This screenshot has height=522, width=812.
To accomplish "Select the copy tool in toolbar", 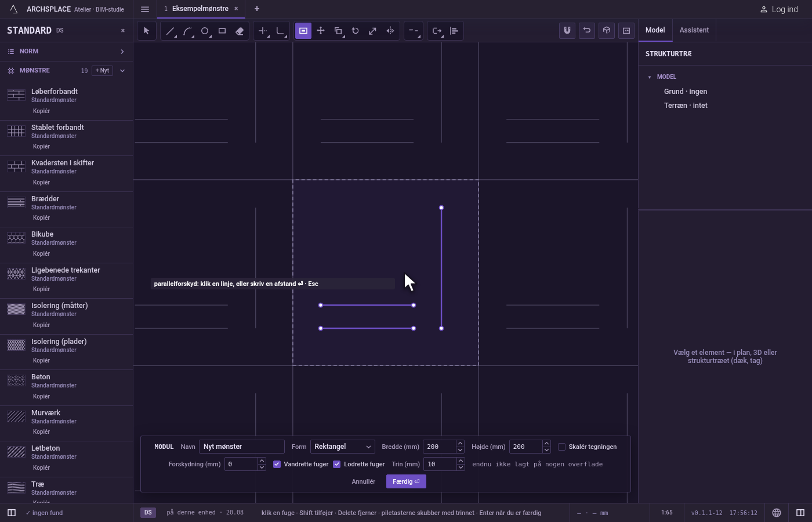I will pos(338,31).
